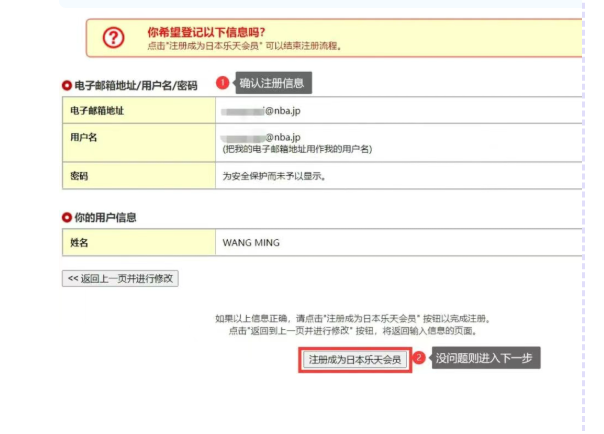Screen dimensions: 604x434
Task: Click the 点击"返回到上一页并进行修改" instruction line
Action: coord(353,331)
